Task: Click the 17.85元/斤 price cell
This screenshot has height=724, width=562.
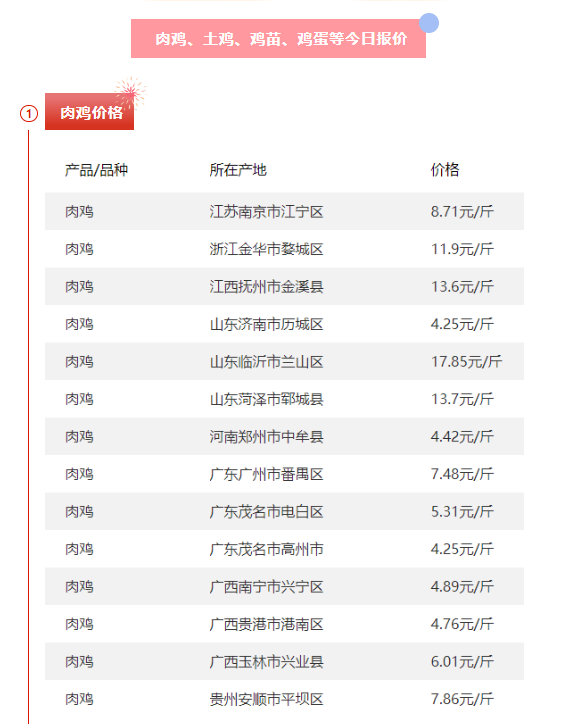Action: [x=466, y=362]
